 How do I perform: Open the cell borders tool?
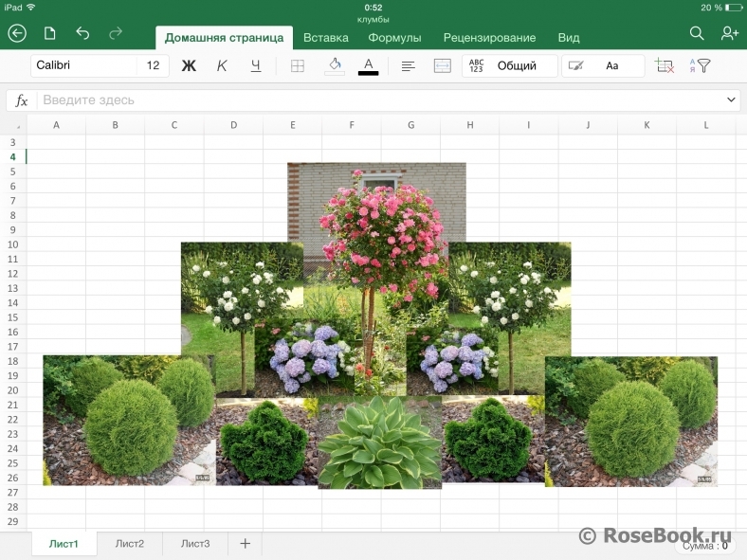pyautogui.click(x=297, y=66)
